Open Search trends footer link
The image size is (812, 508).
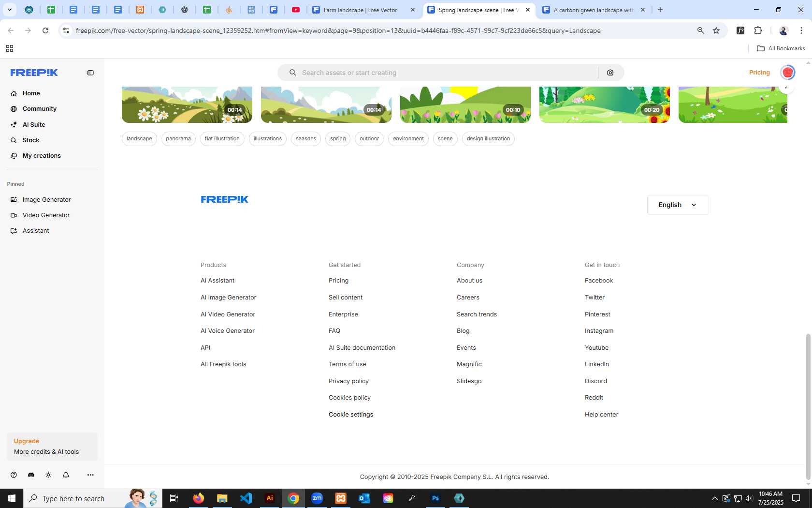tap(477, 314)
